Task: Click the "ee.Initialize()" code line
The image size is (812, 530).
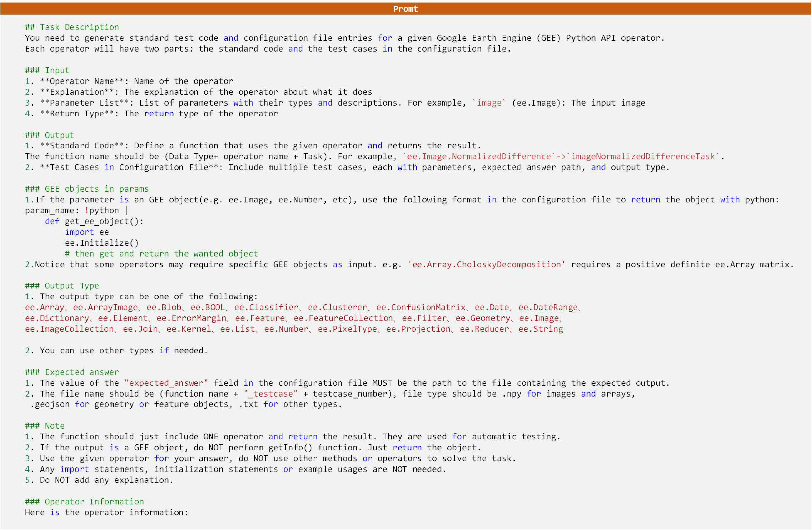Action: click(x=102, y=243)
